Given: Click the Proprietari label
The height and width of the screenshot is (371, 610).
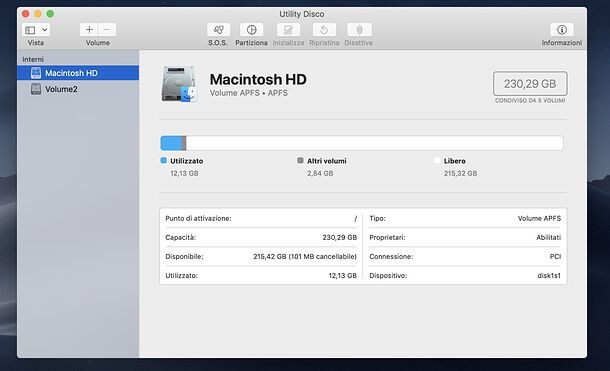Looking at the screenshot, I should (387, 237).
